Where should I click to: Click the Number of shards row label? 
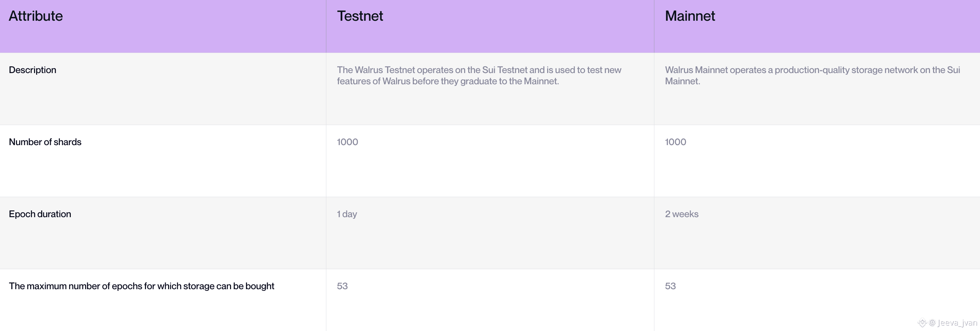(x=45, y=142)
